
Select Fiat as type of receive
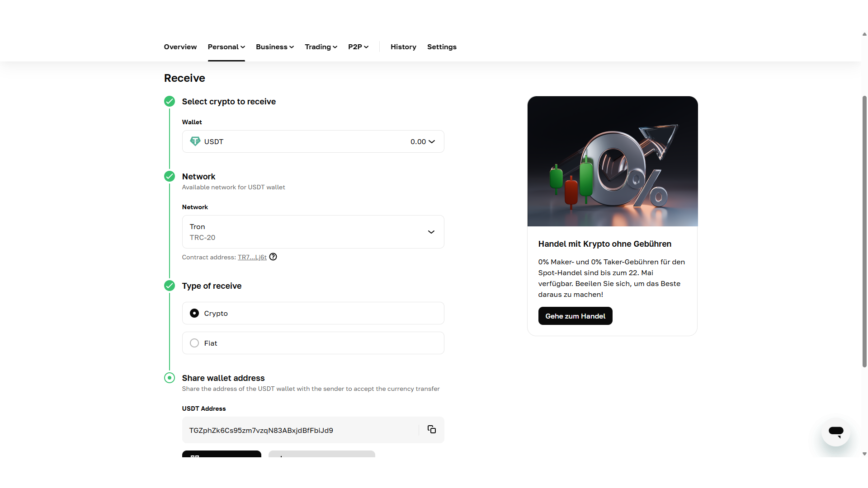pyautogui.click(x=313, y=343)
